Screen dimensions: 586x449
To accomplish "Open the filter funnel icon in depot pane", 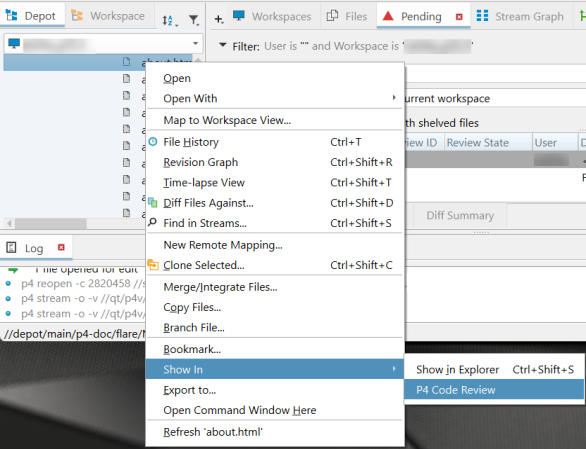I will coord(194,20).
